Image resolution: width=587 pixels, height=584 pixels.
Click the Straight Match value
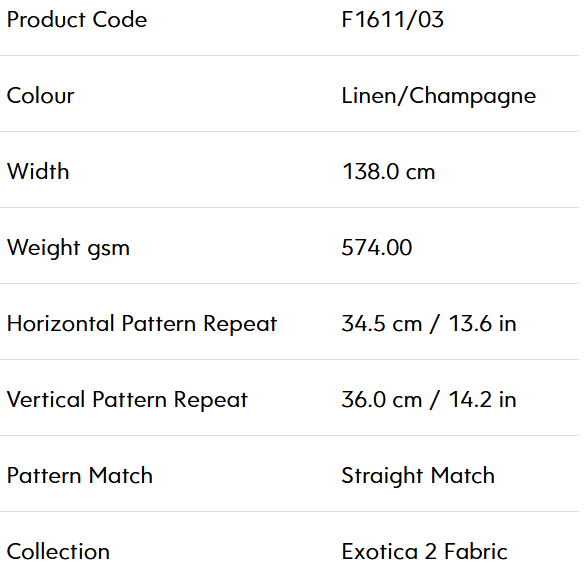[x=418, y=477]
